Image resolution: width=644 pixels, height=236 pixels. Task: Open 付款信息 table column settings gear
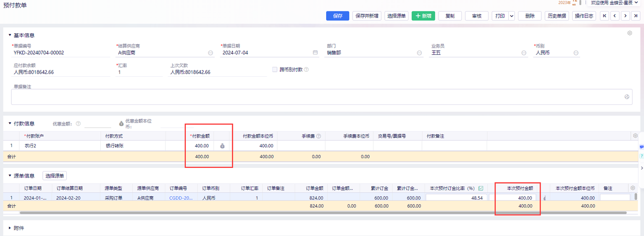click(635, 136)
